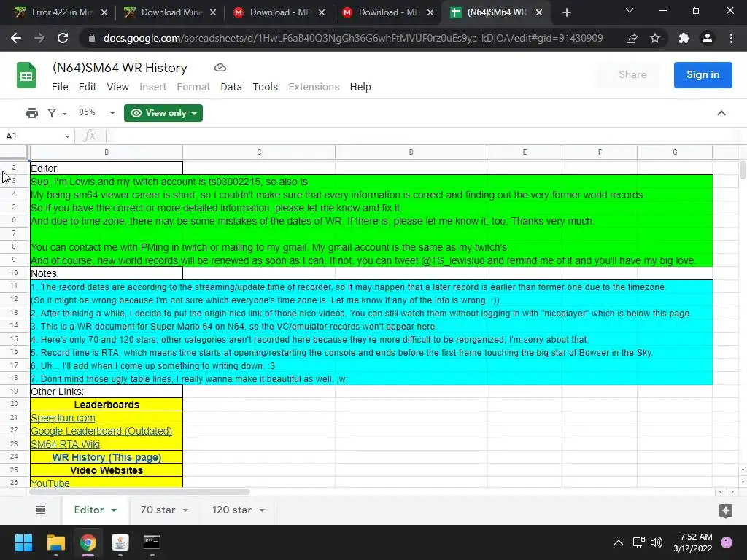Click the network display tray icon
The image size is (747, 560).
coord(638,542)
